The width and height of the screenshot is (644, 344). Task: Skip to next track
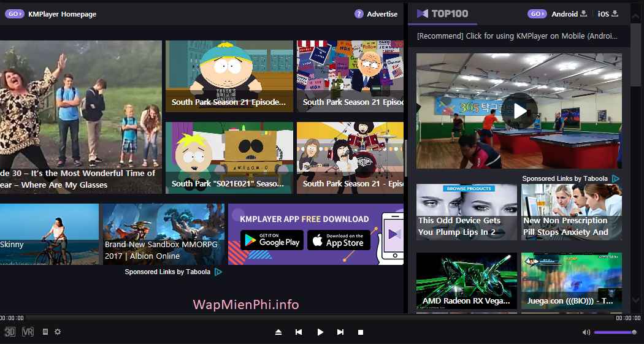340,332
